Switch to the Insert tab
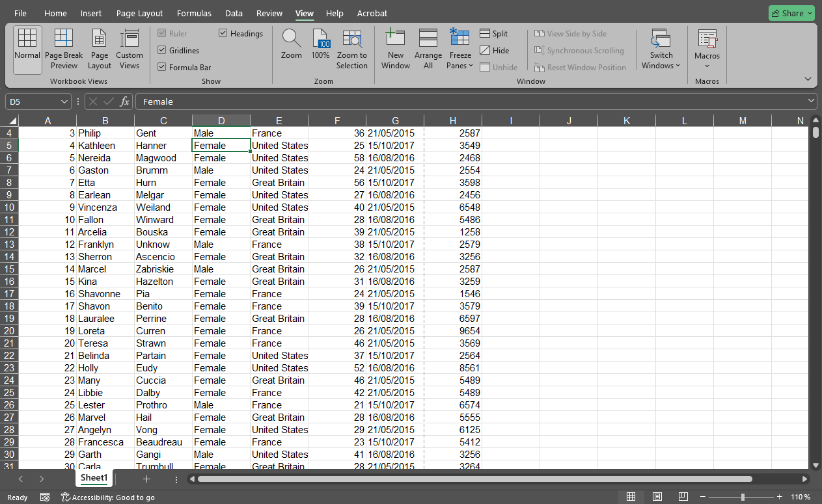 pyautogui.click(x=91, y=13)
